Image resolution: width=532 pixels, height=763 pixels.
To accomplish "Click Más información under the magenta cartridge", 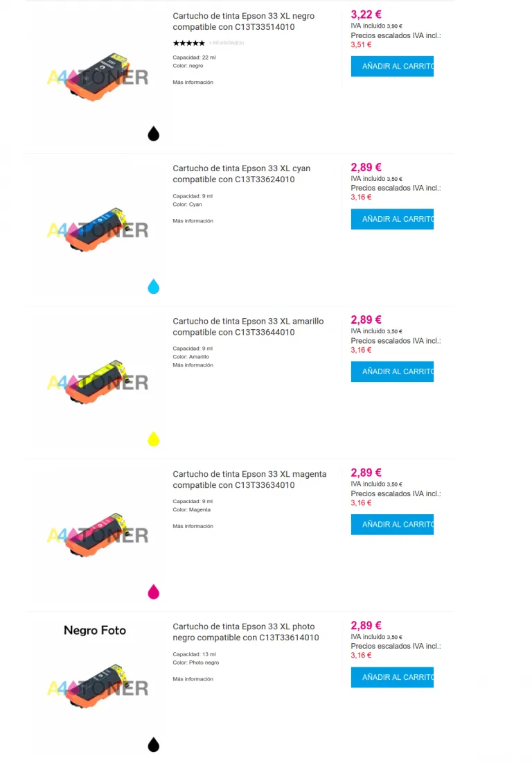I will coord(193,527).
